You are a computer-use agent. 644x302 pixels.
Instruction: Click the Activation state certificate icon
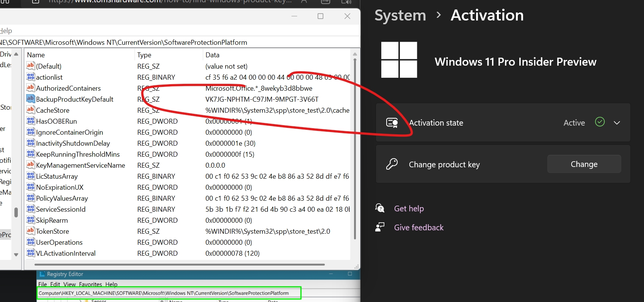point(392,123)
